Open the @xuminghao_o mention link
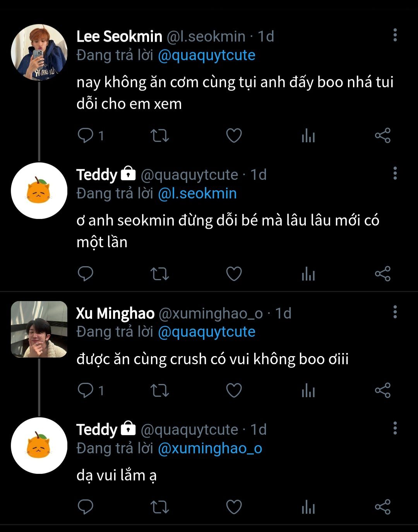 pyautogui.click(x=210, y=449)
